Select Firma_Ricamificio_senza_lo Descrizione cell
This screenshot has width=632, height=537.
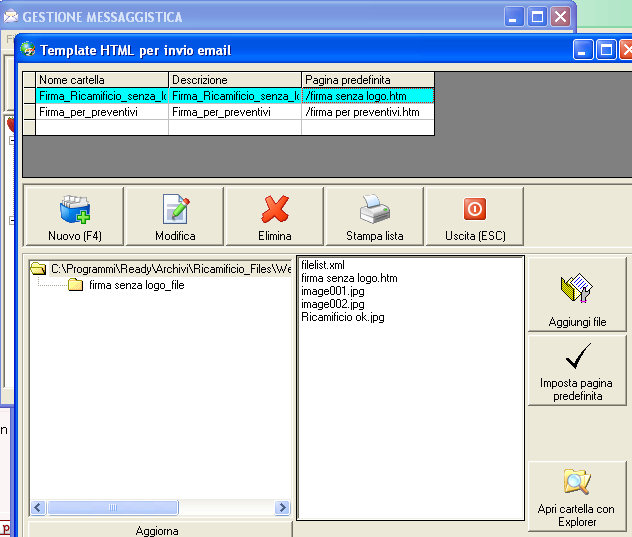click(x=235, y=96)
